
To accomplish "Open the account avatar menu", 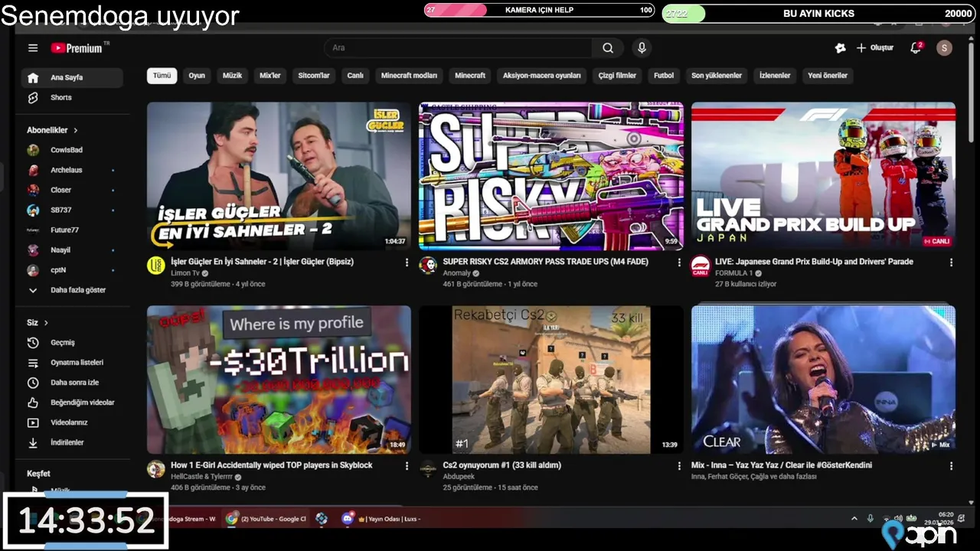I will pos(945,47).
